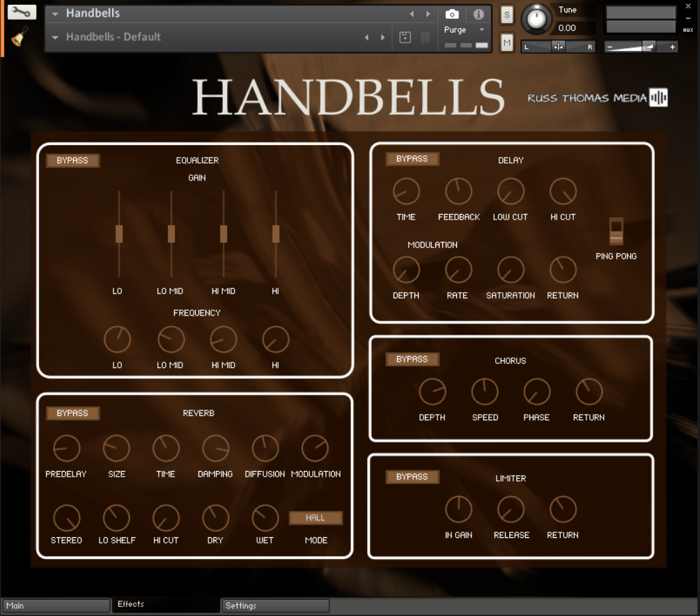Viewport: 700px width, 616px height.
Task: Click the pan slider between L and R
Action: pyautogui.click(x=559, y=47)
